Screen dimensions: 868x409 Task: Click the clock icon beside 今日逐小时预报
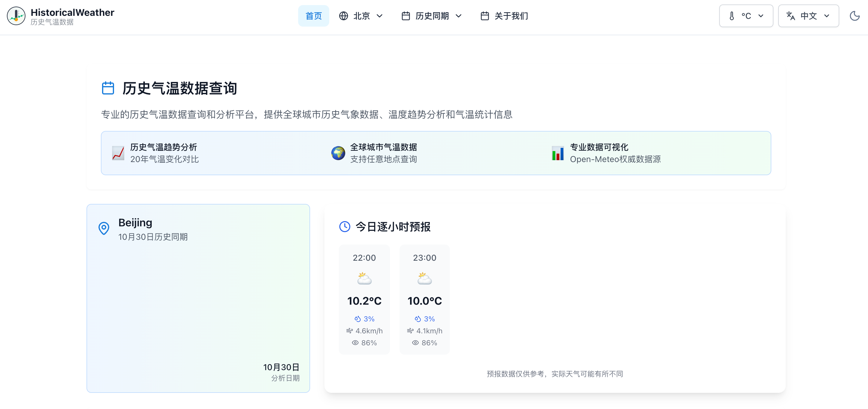(x=345, y=227)
